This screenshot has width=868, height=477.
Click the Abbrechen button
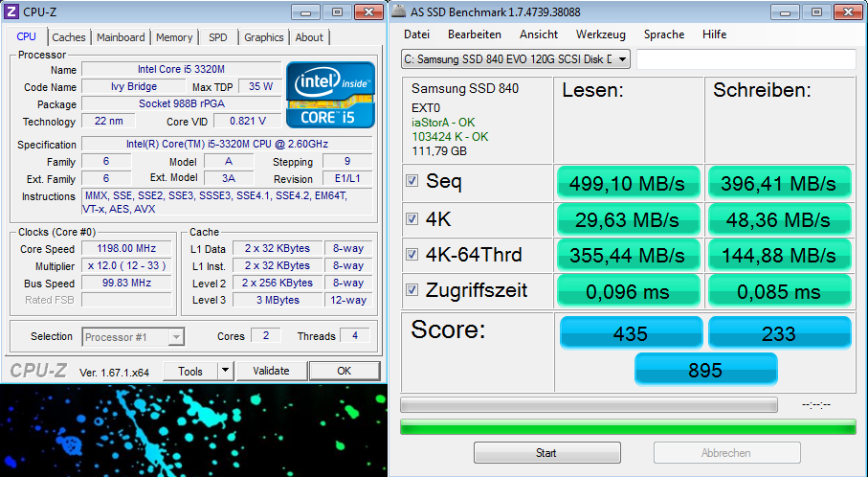pyautogui.click(x=726, y=453)
